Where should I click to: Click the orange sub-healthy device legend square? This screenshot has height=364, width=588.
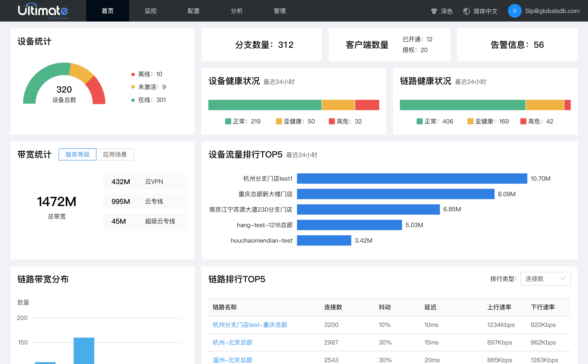pyautogui.click(x=278, y=121)
